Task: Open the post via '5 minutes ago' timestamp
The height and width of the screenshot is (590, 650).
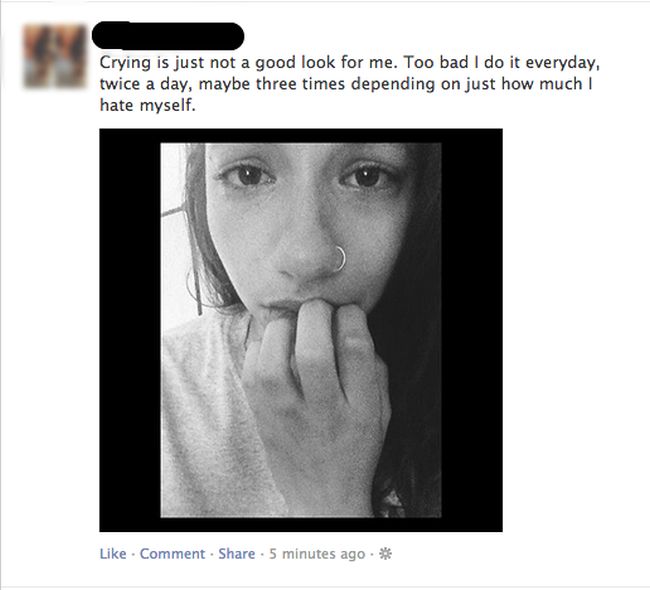Action: click(x=317, y=554)
